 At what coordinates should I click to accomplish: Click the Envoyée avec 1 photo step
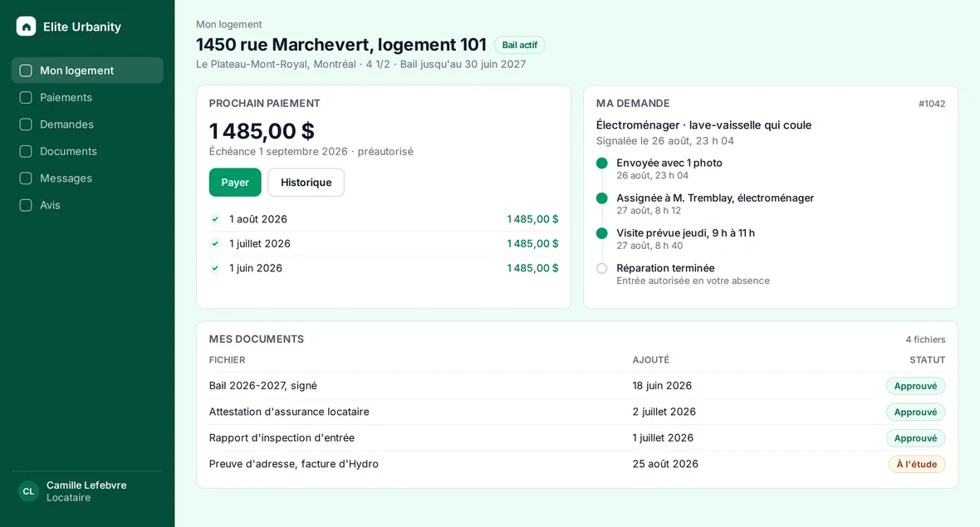(x=669, y=163)
